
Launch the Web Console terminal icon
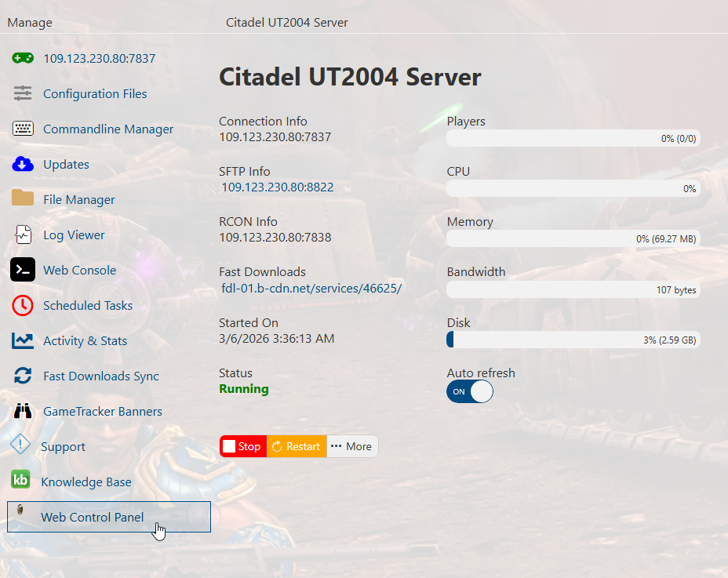point(22,270)
